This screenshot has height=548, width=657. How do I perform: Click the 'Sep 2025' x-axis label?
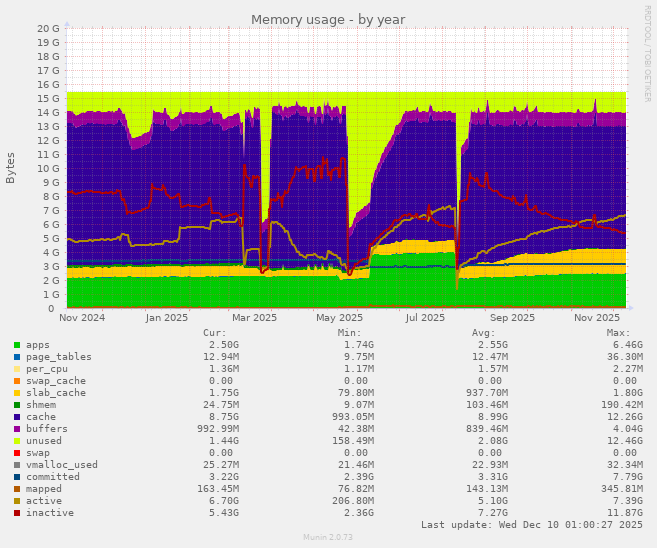tap(512, 318)
